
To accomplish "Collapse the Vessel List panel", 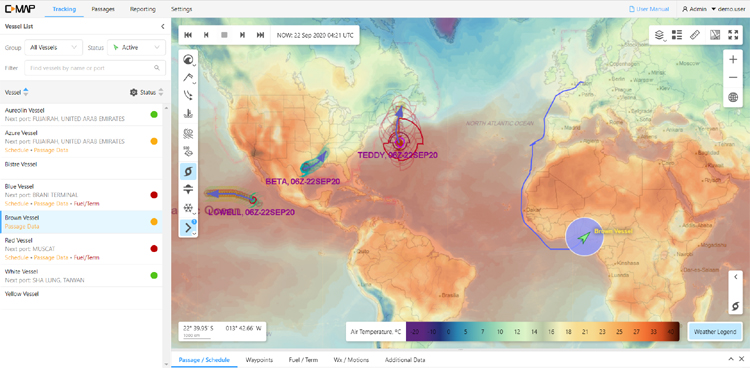I will click(x=163, y=27).
